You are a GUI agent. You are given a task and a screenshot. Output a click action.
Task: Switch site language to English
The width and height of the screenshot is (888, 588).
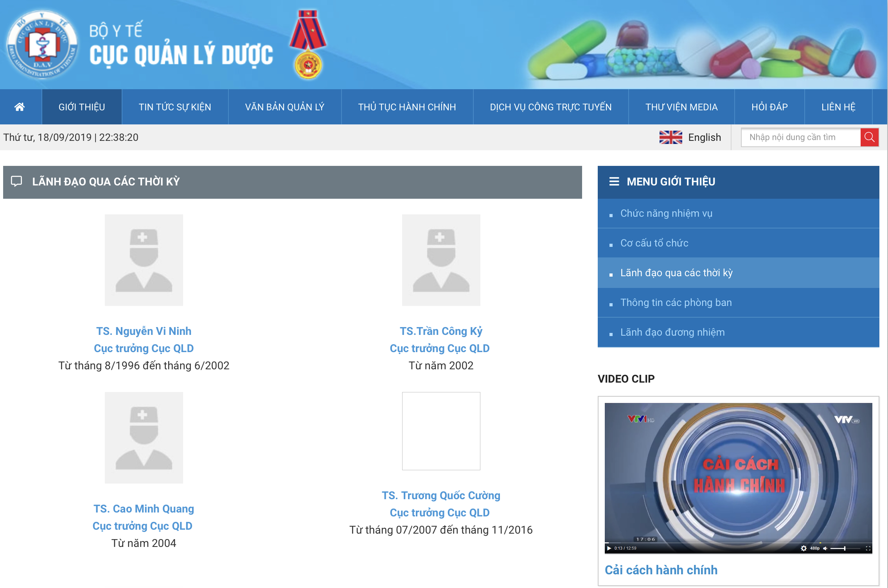[704, 137]
